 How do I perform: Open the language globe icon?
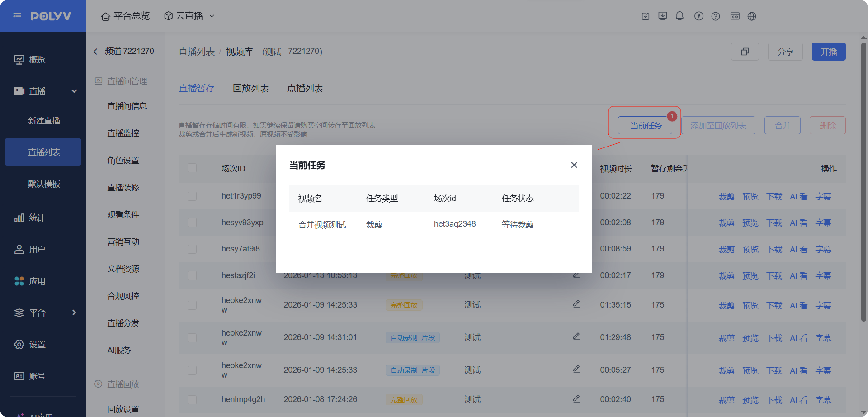pyautogui.click(x=752, y=16)
